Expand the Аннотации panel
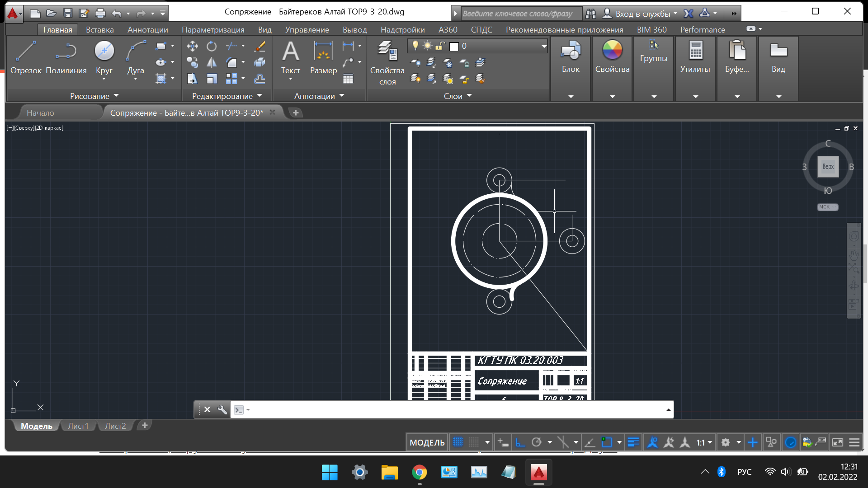Screen dimensions: 868x488 (319, 96)
